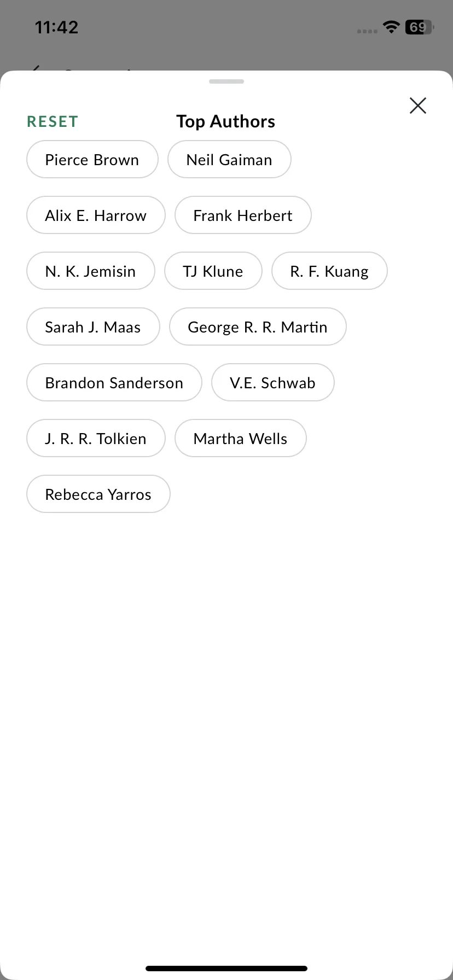Screen dimensions: 453x980
Task: Enable Sarah J. Maas author filter
Action: 93,326
